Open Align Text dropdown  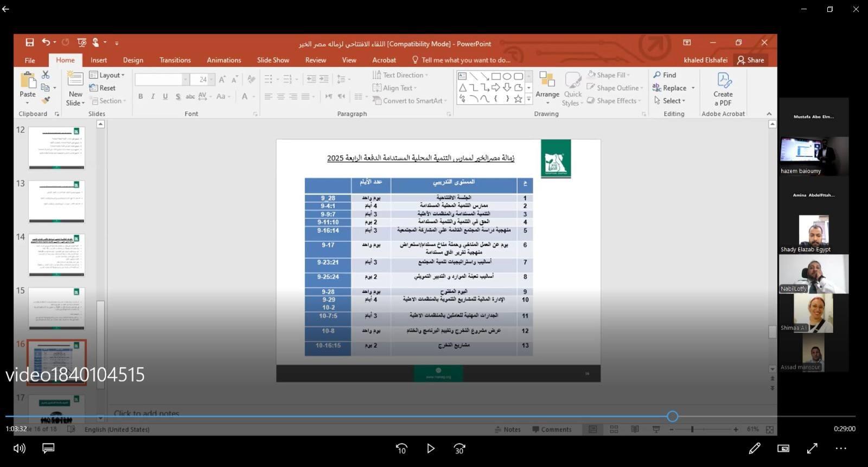coord(395,88)
